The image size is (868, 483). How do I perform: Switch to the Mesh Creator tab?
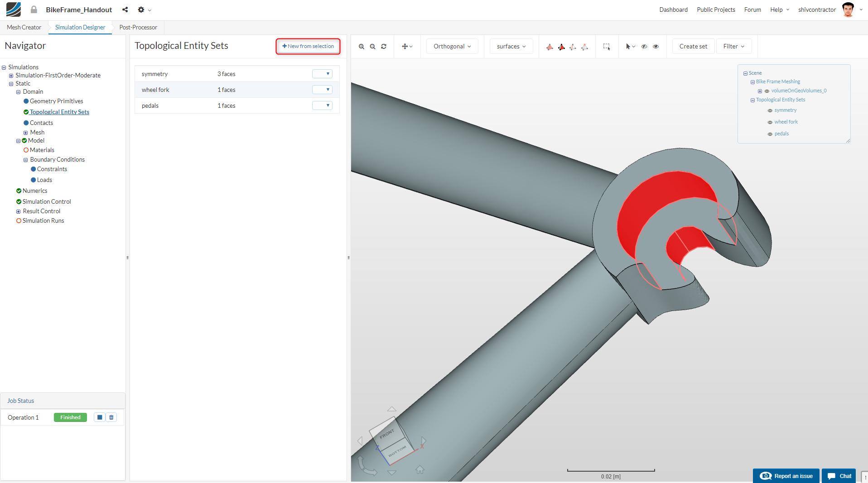coord(24,28)
